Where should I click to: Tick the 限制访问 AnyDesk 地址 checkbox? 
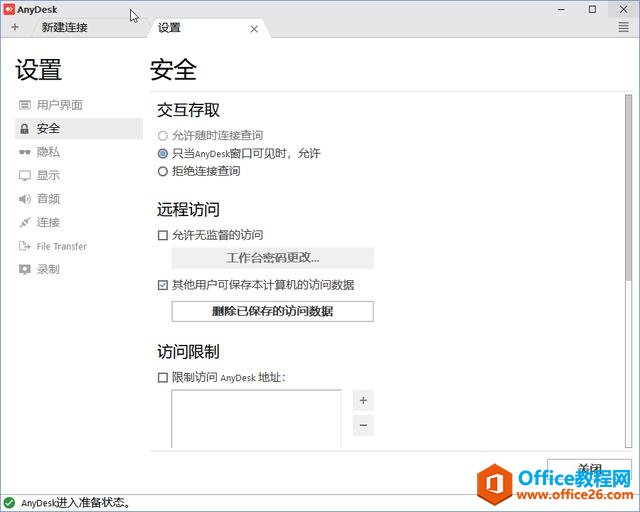[163, 377]
